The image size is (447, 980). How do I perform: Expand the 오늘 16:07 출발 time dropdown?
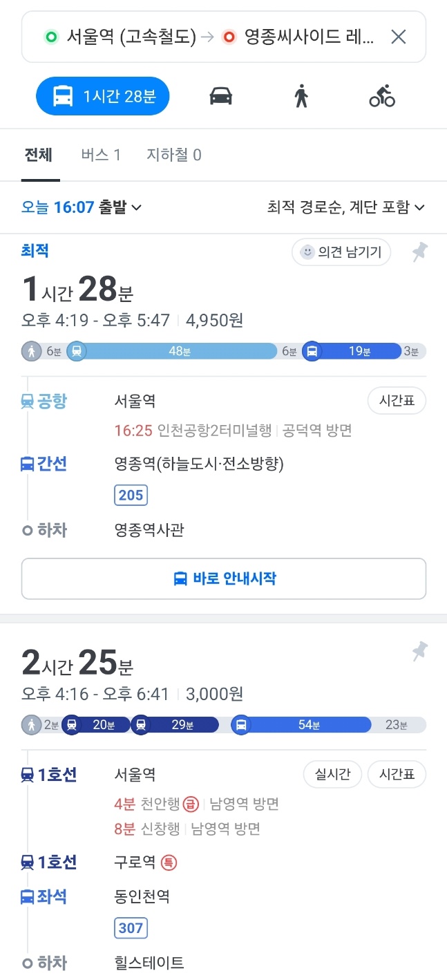tap(82, 207)
